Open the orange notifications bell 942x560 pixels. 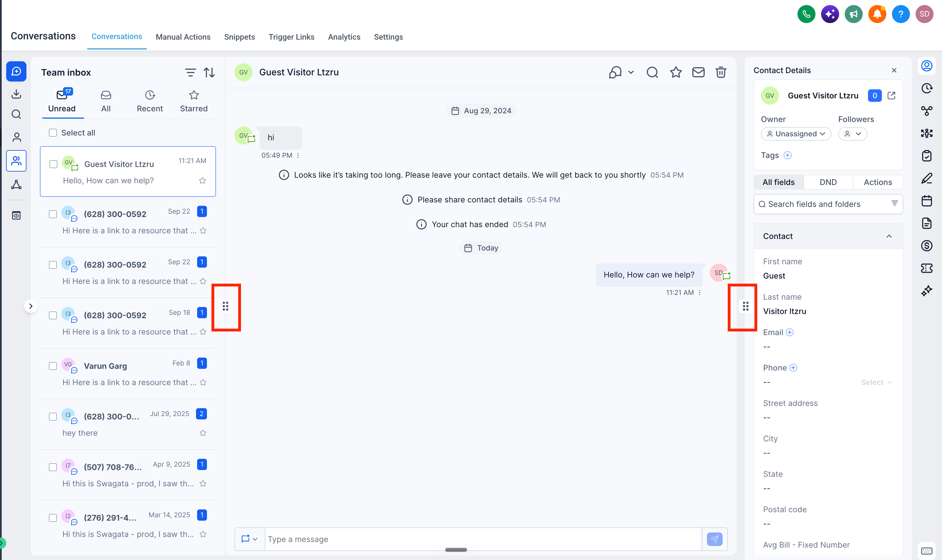click(877, 14)
